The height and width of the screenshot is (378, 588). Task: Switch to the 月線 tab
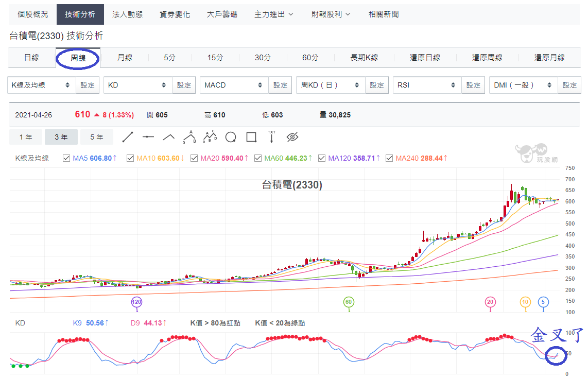point(125,58)
